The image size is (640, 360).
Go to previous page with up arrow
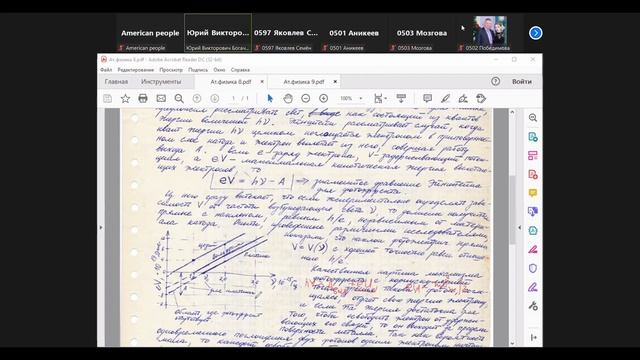(x=197, y=98)
